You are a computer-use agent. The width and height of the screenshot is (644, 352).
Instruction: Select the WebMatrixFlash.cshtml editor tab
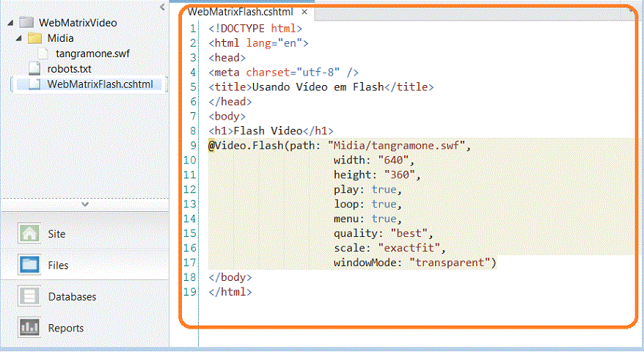pyautogui.click(x=241, y=12)
